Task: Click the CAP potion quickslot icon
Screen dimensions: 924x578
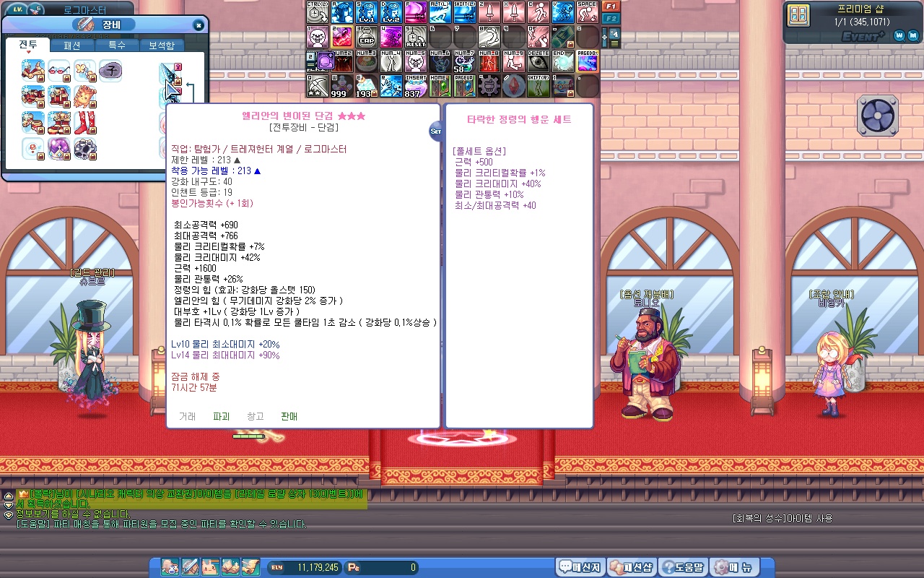Action: pos(367,37)
